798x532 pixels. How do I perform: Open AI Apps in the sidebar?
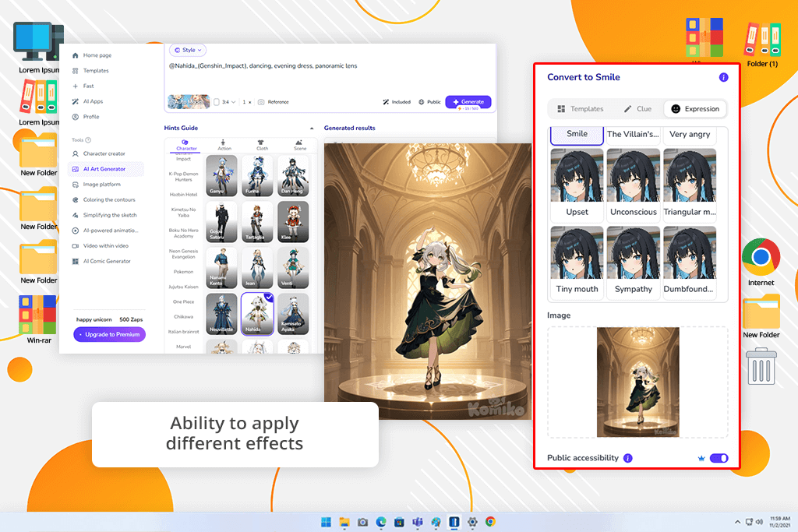click(87, 101)
